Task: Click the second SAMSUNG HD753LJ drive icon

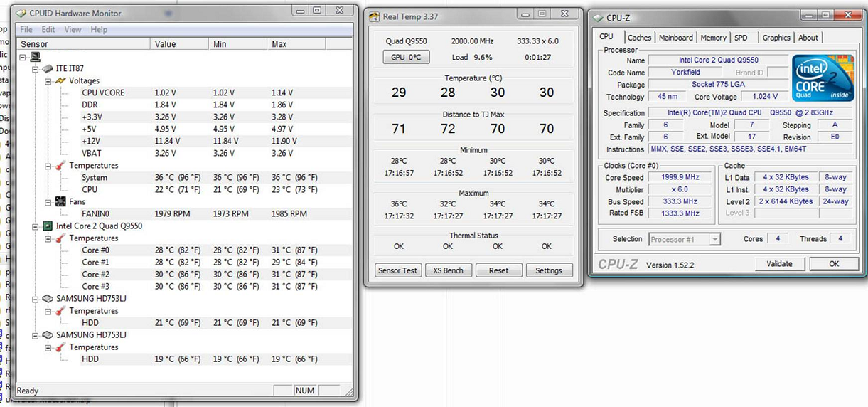Action: (x=48, y=334)
